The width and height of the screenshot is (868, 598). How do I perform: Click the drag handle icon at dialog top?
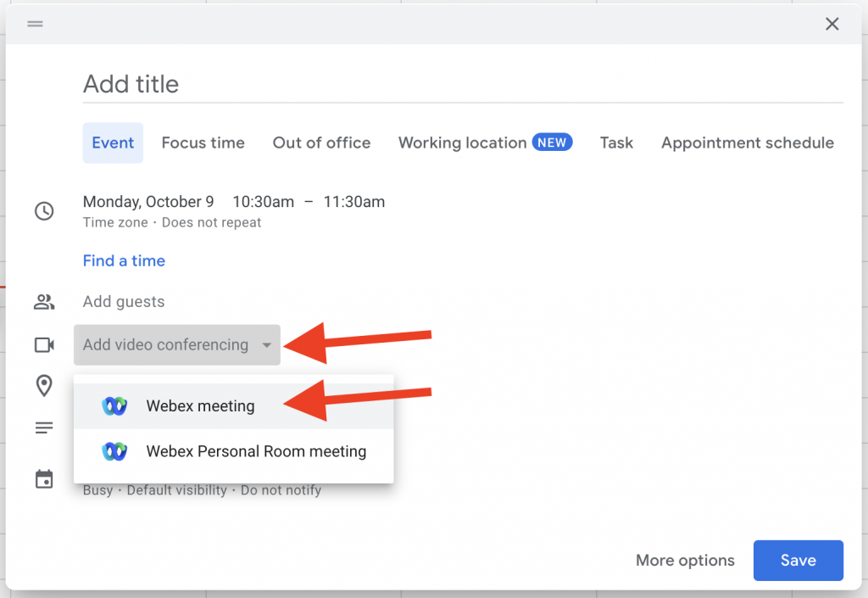tap(35, 24)
